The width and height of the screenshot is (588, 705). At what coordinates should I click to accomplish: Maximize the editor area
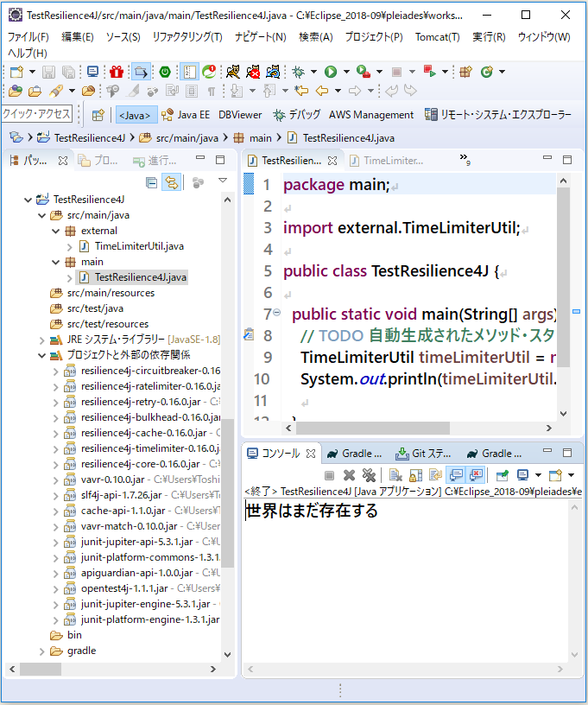click(567, 160)
